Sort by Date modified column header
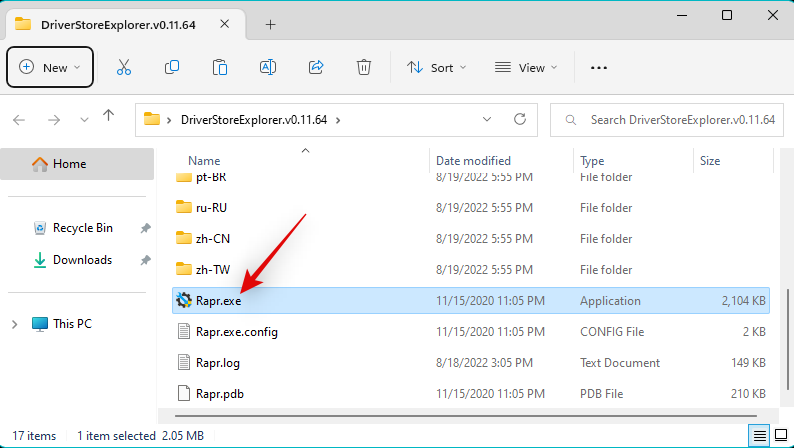The width and height of the screenshot is (794, 448). pos(473,160)
